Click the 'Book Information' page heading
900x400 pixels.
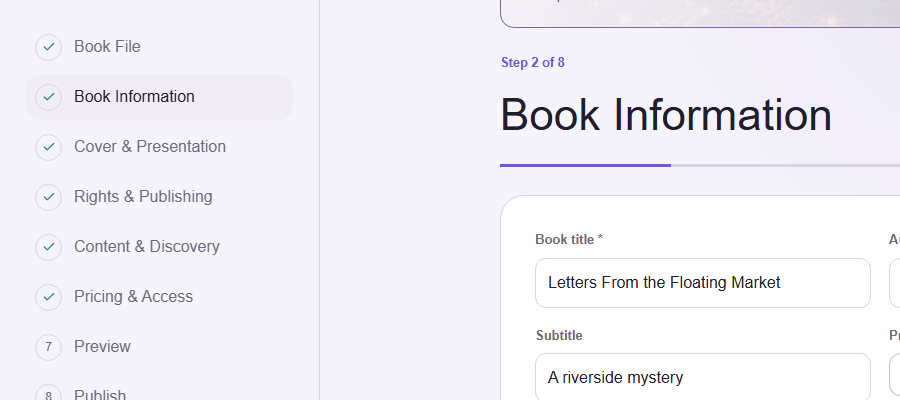click(x=666, y=115)
